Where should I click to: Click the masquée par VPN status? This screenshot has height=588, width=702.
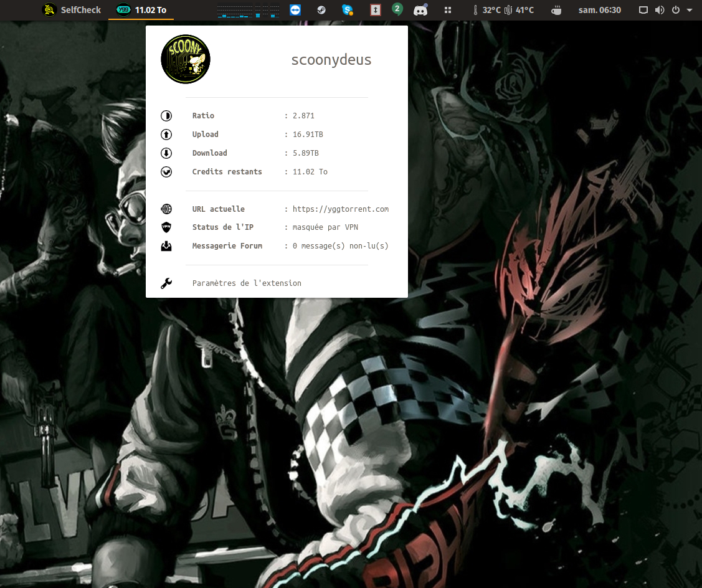pos(326,227)
